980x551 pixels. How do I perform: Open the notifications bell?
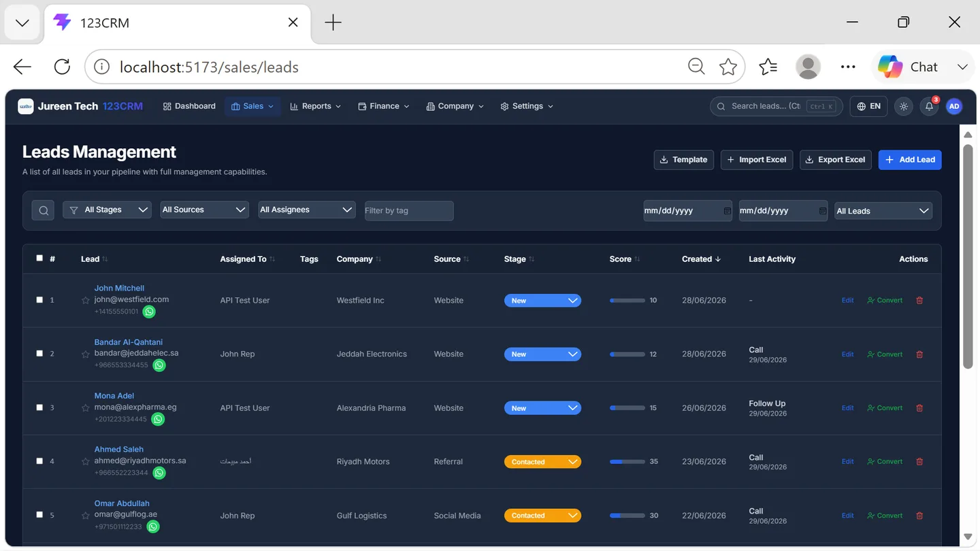[x=929, y=106]
